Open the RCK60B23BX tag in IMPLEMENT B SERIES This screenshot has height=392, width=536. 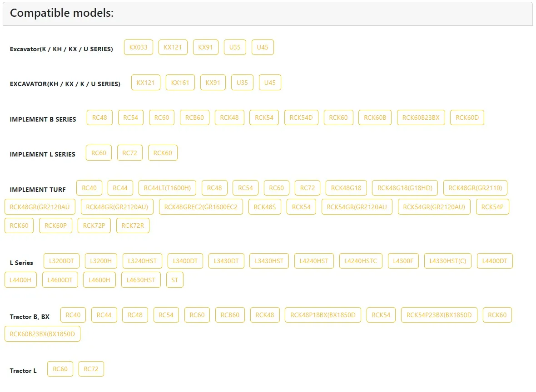(421, 118)
